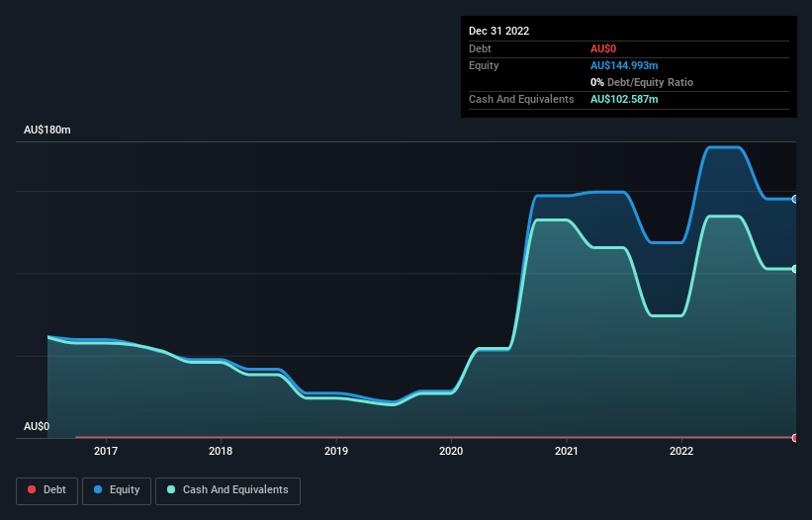
Task: Click the Equity label in tooltip
Action: pyautogui.click(x=484, y=65)
